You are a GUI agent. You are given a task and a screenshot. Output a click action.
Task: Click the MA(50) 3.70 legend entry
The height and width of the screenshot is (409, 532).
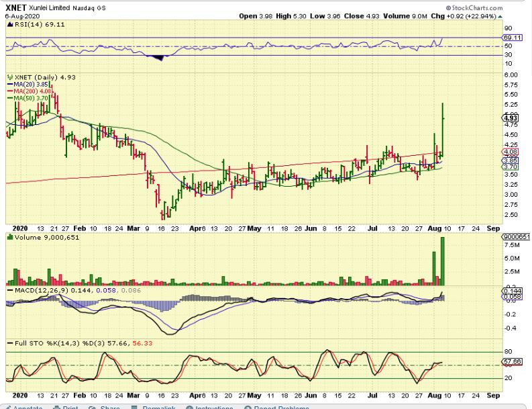point(28,98)
